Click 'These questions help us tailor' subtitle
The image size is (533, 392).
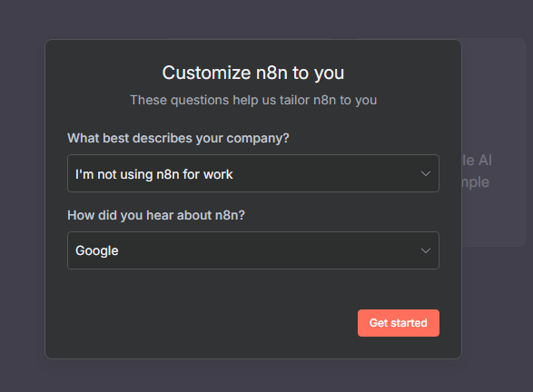coord(253,100)
